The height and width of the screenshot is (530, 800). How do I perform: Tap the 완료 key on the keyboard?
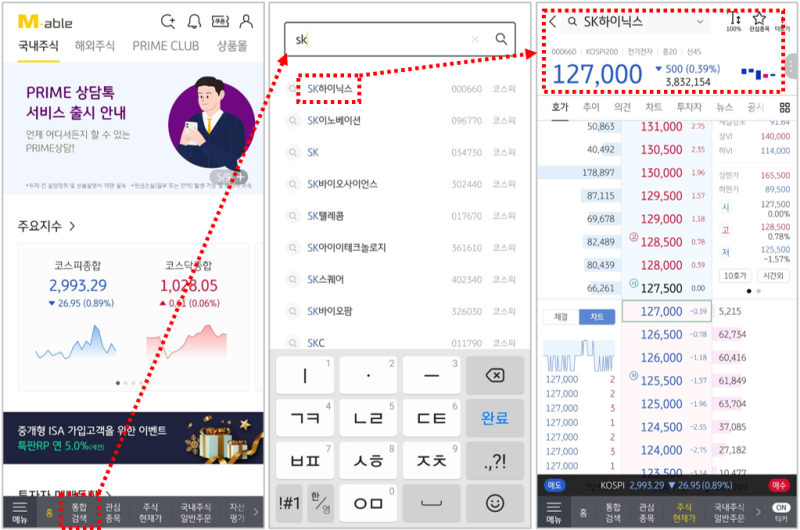pos(495,418)
